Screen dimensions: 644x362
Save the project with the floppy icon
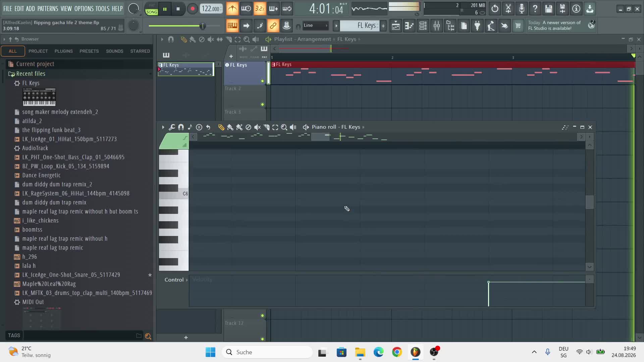549,9
